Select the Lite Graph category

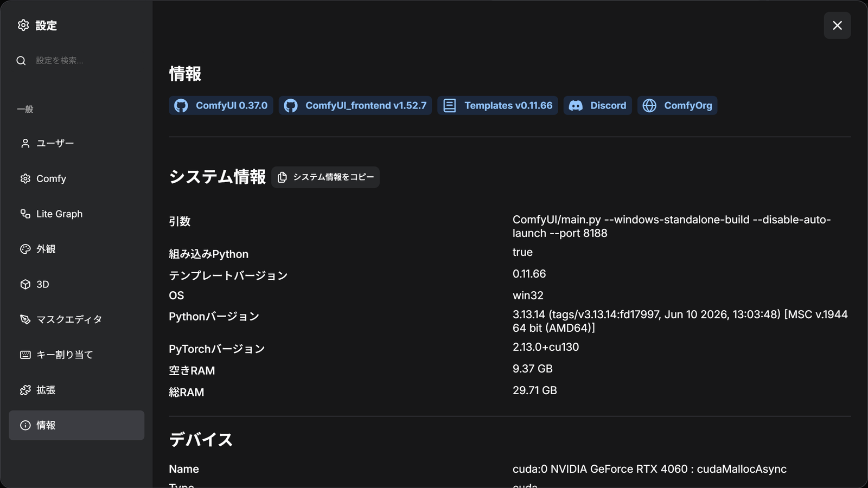click(76, 214)
